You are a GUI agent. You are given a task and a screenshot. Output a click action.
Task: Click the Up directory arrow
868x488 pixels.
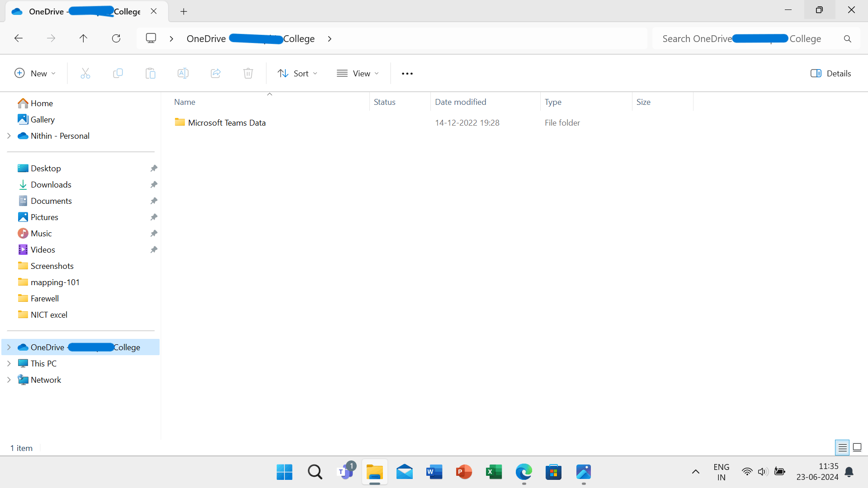83,38
